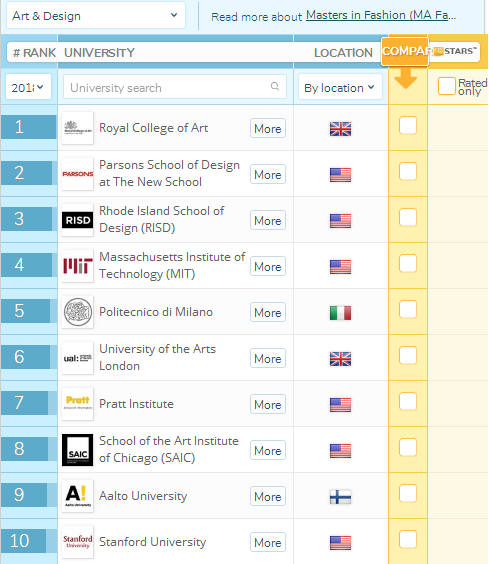Tick compare checkbox for Royal College of Art

pyautogui.click(x=408, y=126)
